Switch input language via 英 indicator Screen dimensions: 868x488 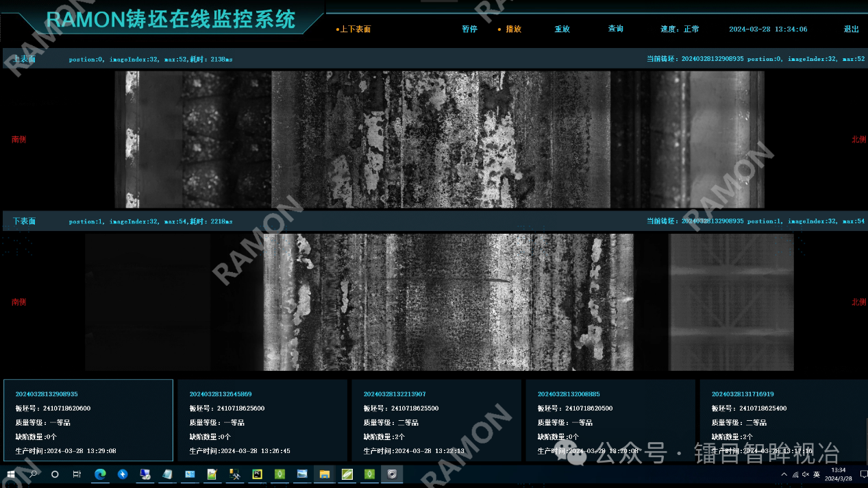pyautogui.click(x=817, y=474)
